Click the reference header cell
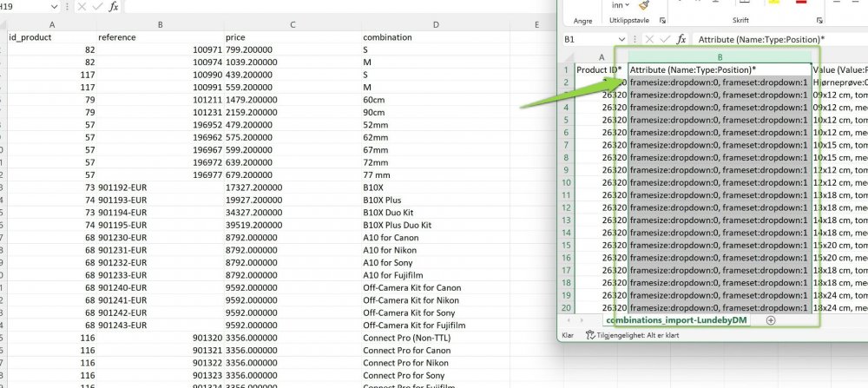This screenshot has height=388, width=868. 160,37
